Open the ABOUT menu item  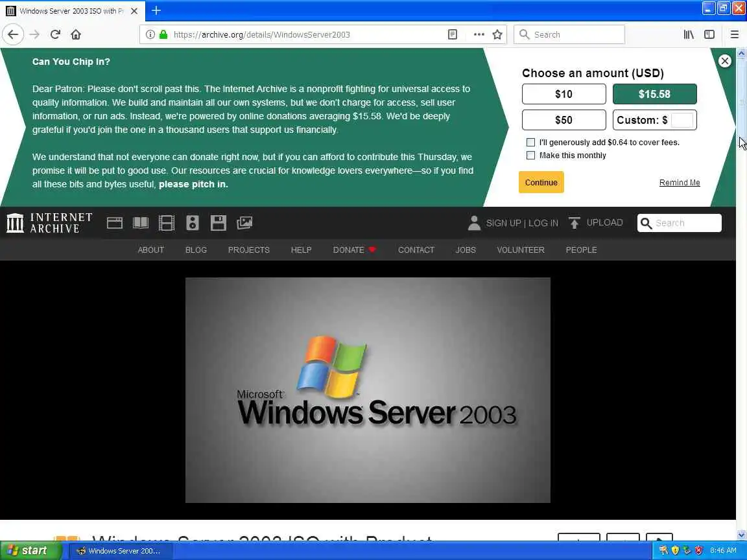tap(151, 250)
